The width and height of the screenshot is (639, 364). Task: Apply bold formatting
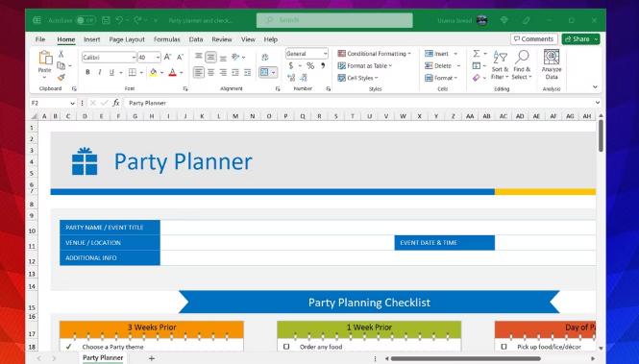[87, 72]
